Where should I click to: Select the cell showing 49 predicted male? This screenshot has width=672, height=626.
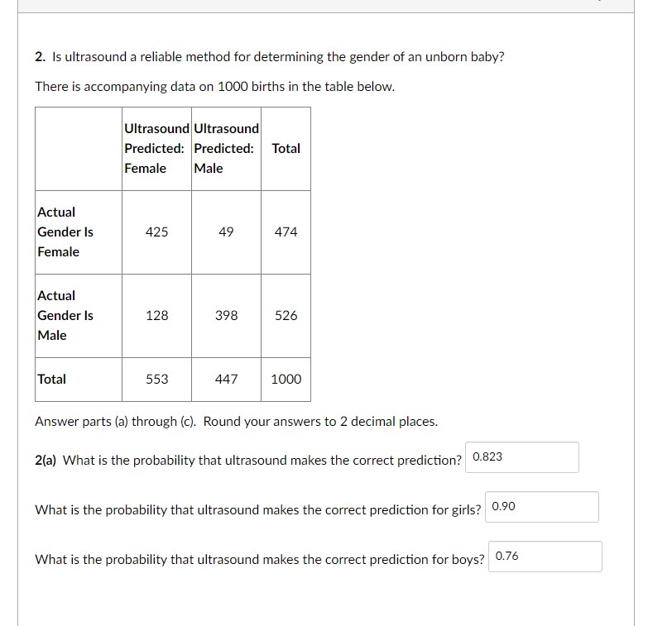(225, 232)
